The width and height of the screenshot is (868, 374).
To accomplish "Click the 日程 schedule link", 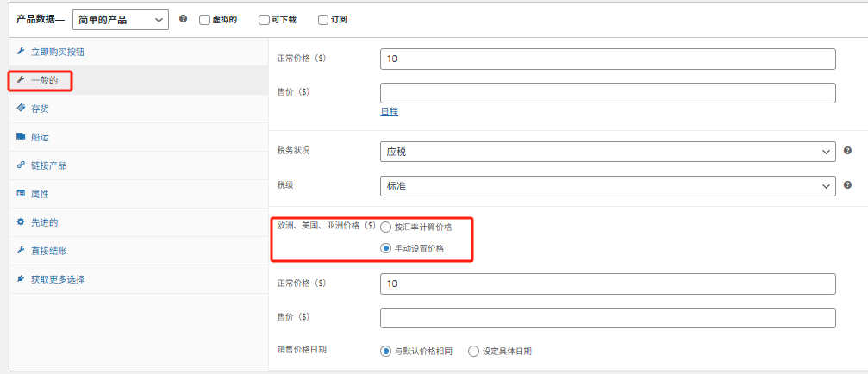I will pos(389,112).
